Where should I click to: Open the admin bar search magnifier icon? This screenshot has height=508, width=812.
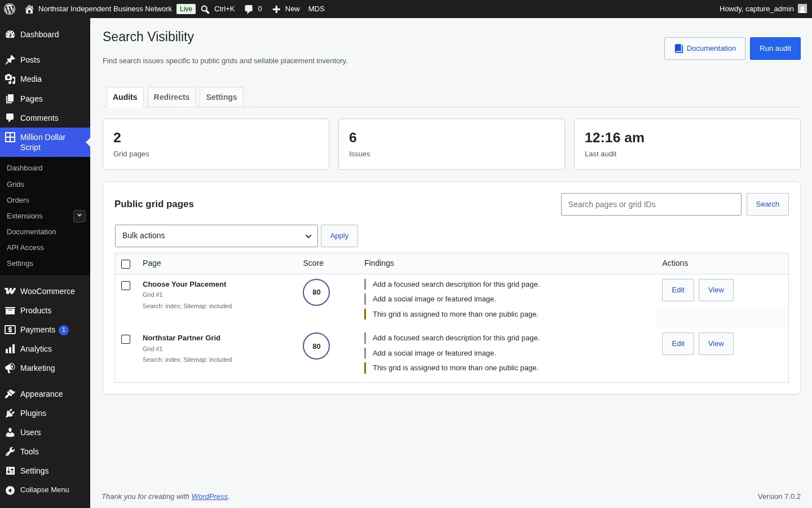(x=205, y=9)
